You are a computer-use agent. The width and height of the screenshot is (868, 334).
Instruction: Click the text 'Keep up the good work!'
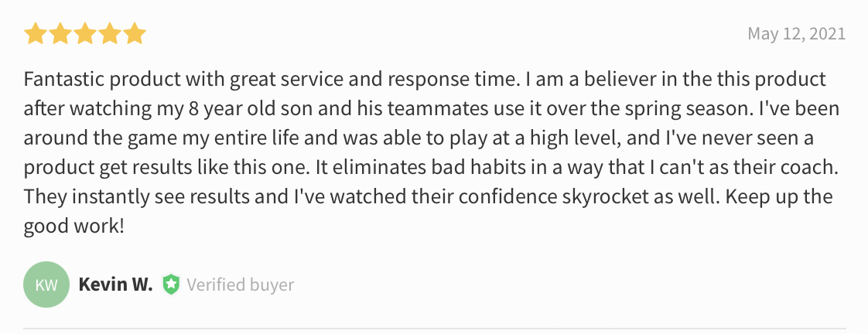click(x=428, y=212)
